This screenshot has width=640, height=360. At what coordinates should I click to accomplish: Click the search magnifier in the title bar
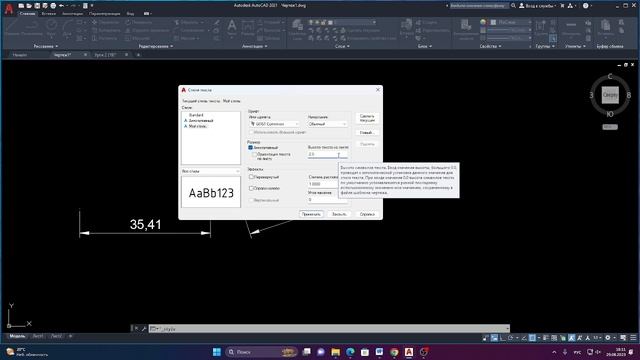pos(513,6)
